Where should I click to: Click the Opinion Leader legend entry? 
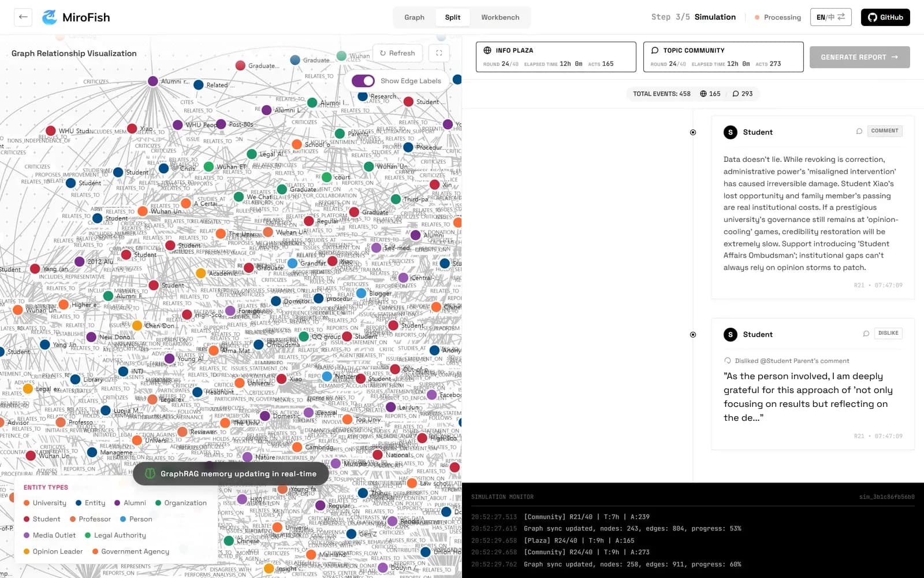(x=53, y=551)
